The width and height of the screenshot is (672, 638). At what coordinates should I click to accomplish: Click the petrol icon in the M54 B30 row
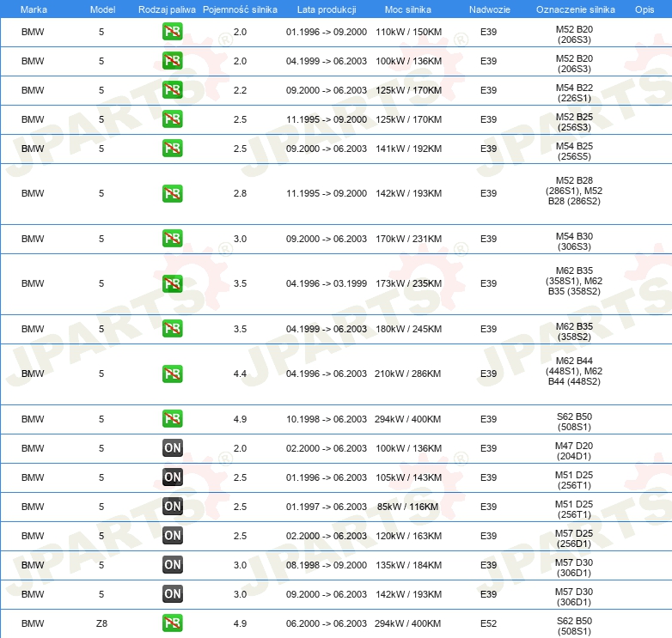click(x=172, y=239)
